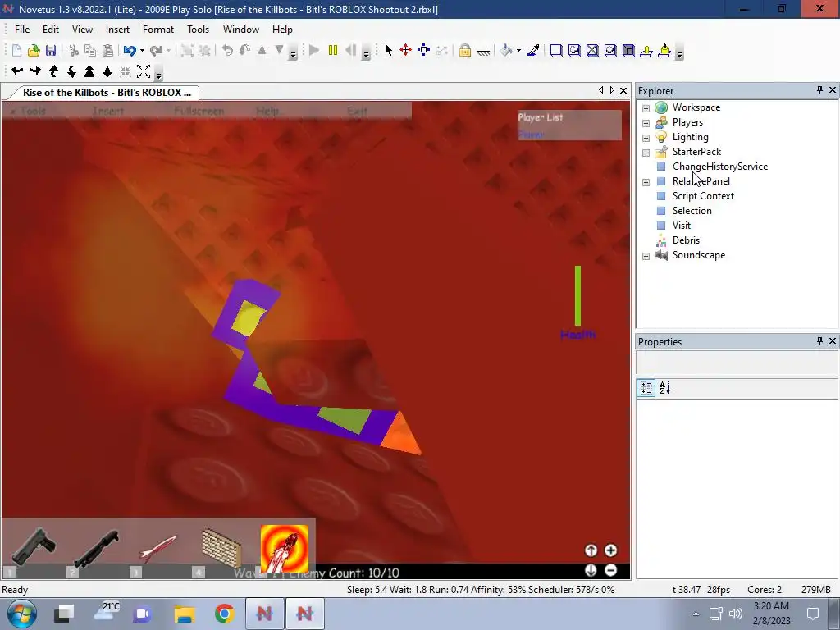Image resolution: width=840 pixels, height=630 pixels.
Task: Open the Window menu
Action: coord(241,29)
